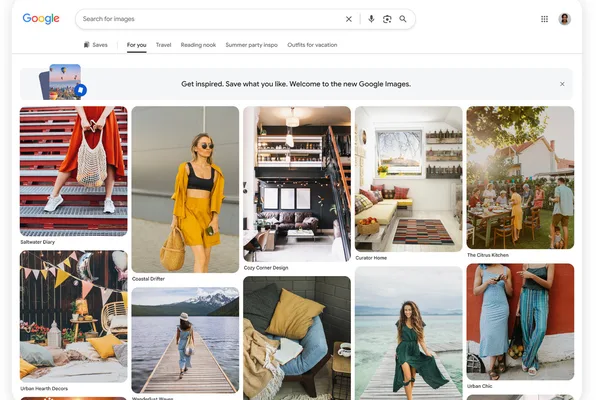Image resolution: width=600 pixels, height=400 pixels.
Task: Open the yellow outfit woman image
Action: click(x=185, y=189)
